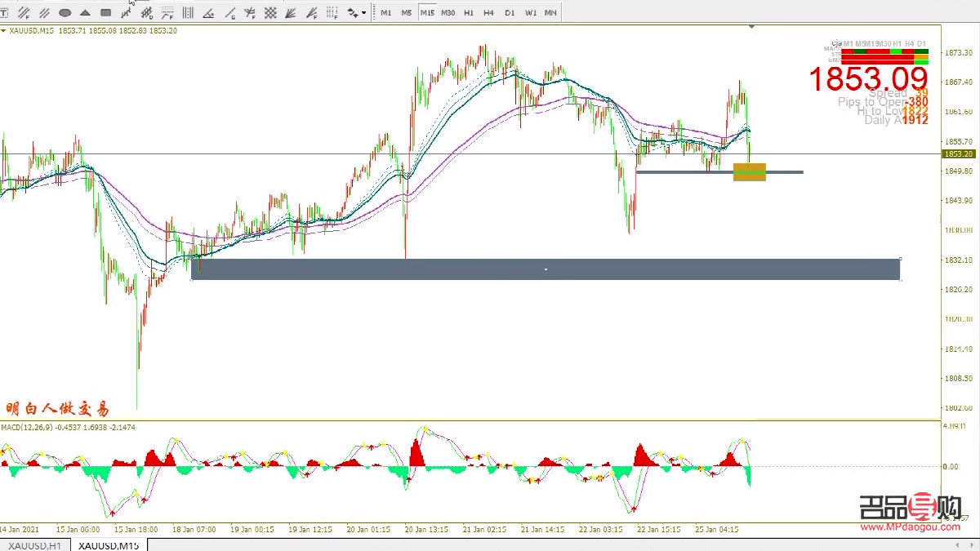Select the Draw Ellipse tool
Screen dimensions: 980x551
pos(65,12)
